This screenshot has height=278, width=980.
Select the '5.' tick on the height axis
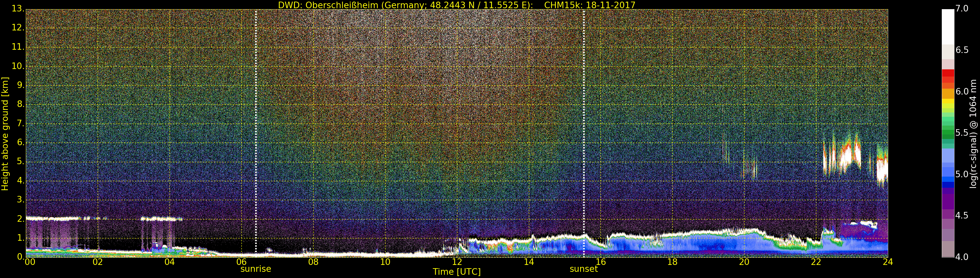[x=20, y=162]
